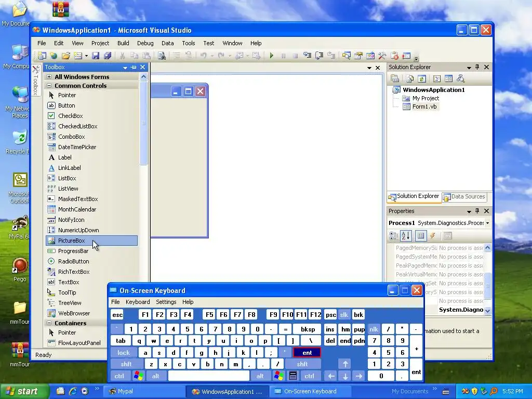Image resolution: width=532 pixels, height=399 pixels.
Task: Toggle auto-hide pin on Solution Explorer panel
Action: point(477,67)
